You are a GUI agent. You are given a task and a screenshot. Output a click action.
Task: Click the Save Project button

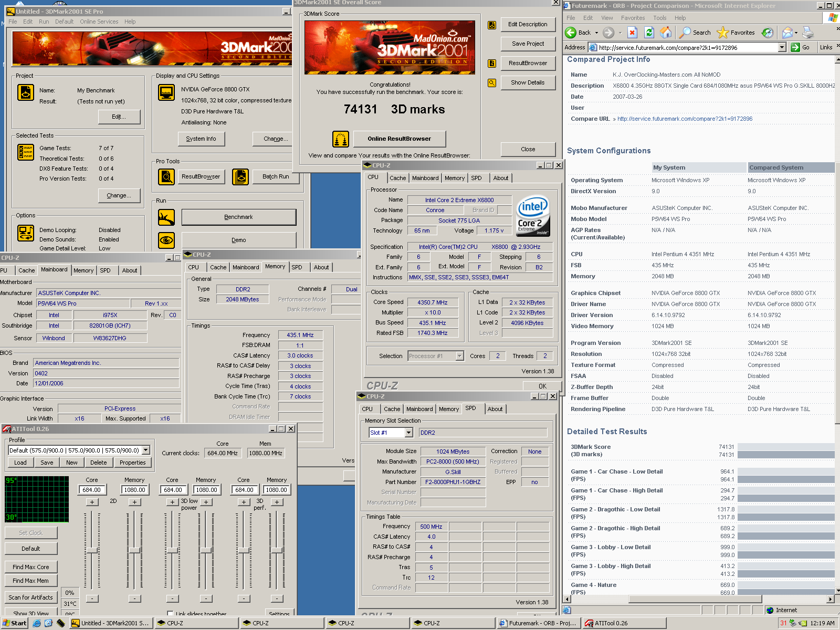pos(528,44)
